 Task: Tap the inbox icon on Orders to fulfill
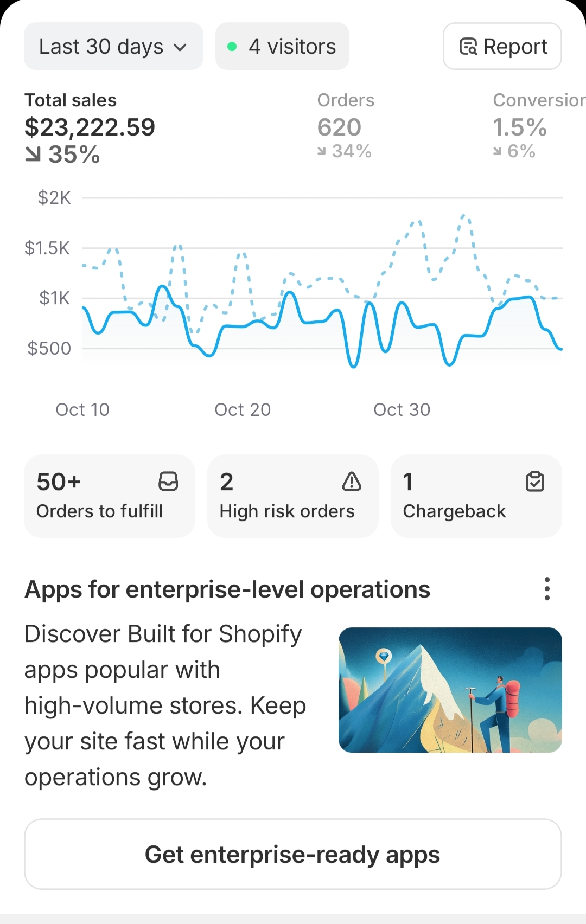(x=168, y=481)
